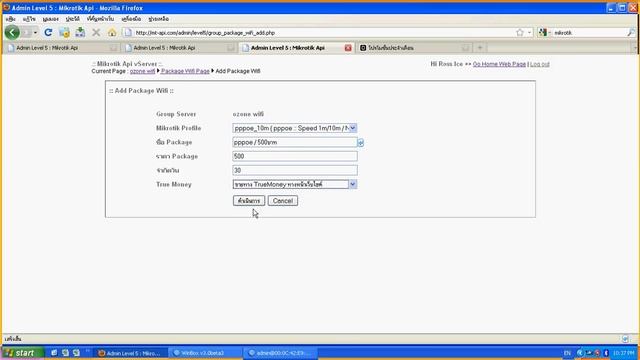Click the Package price field showing 500
640x360 pixels.
[x=295, y=156]
